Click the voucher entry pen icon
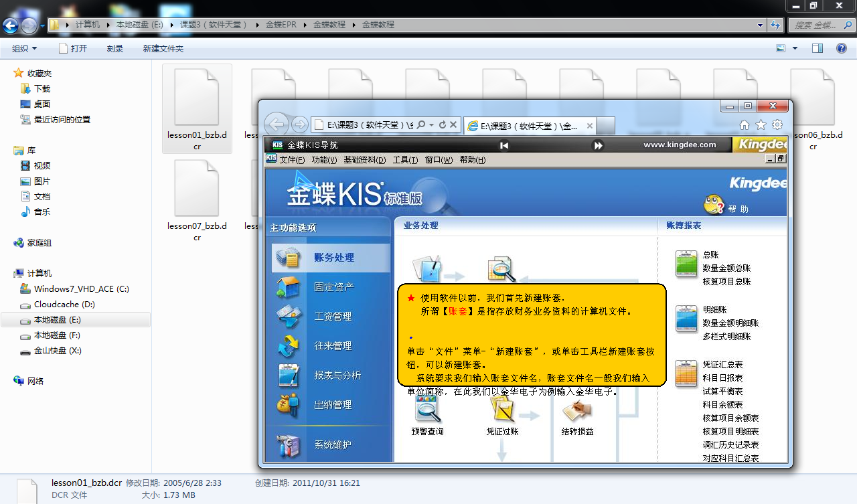This screenshot has height=504, width=857. pos(427,268)
